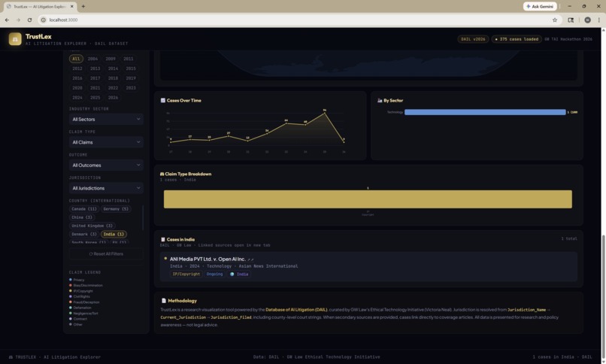
Task: Click By Sector header icon
Action: click(380, 101)
